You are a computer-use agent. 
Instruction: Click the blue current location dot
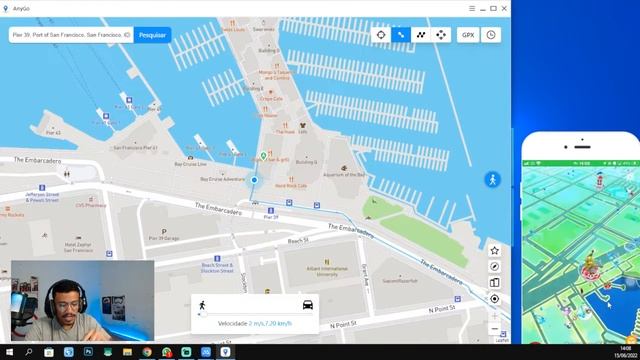254,180
